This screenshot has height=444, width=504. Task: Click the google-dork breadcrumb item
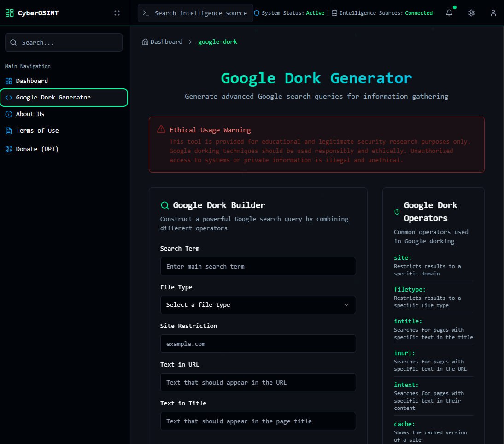(x=217, y=42)
